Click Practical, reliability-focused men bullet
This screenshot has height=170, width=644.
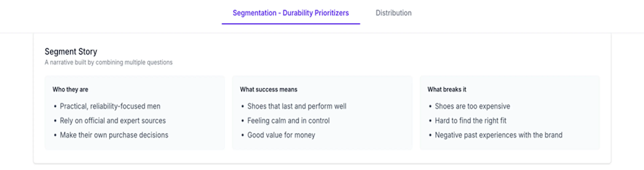(110, 106)
